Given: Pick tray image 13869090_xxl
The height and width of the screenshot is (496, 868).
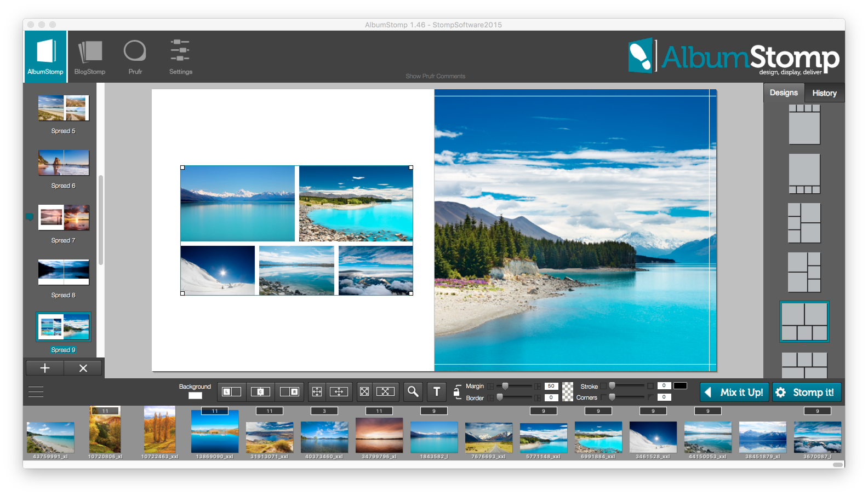Looking at the screenshot, I should (215, 431).
